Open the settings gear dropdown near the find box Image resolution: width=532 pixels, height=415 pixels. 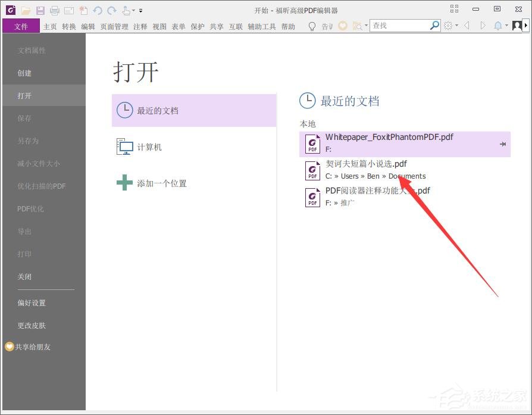tap(450, 25)
